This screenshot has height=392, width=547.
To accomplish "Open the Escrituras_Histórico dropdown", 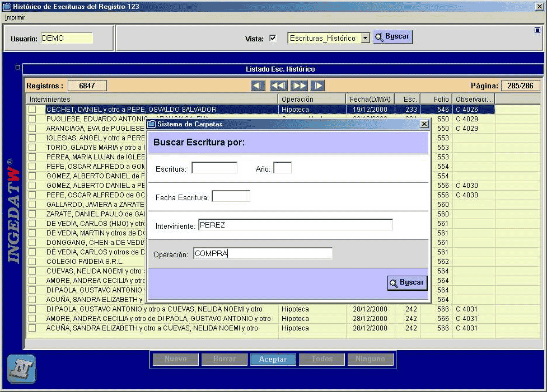I will (365, 38).
